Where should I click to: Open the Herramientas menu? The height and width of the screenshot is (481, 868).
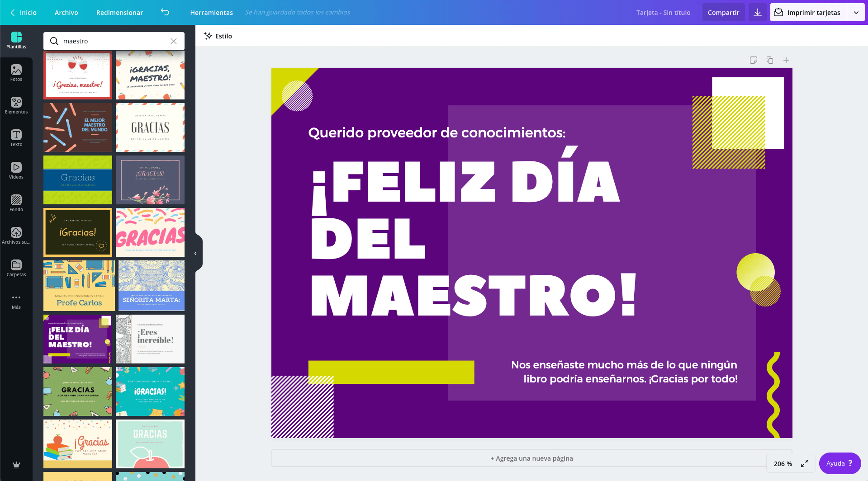click(x=212, y=13)
